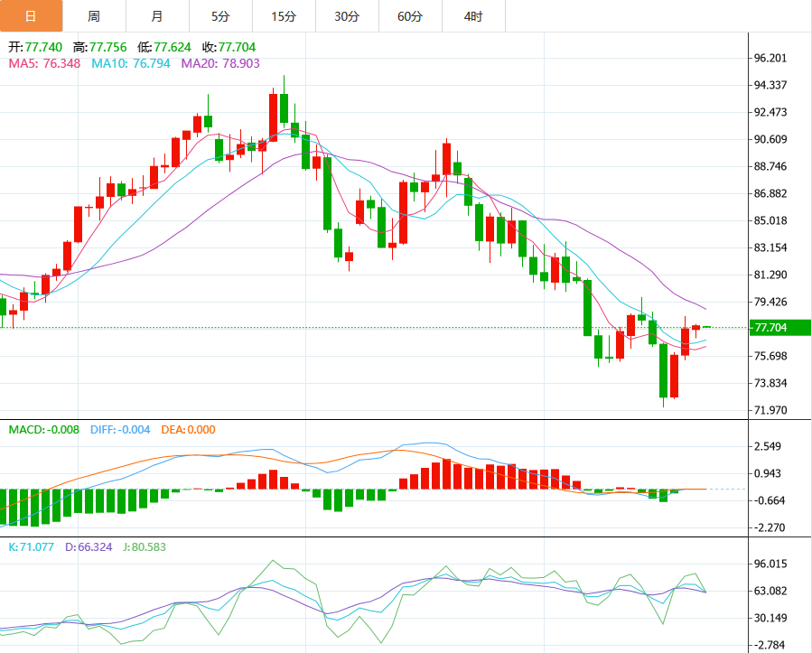The height and width of the screenshot is (653, 812).
Task: Click the DEA indicator label
Action: (188, 430)
